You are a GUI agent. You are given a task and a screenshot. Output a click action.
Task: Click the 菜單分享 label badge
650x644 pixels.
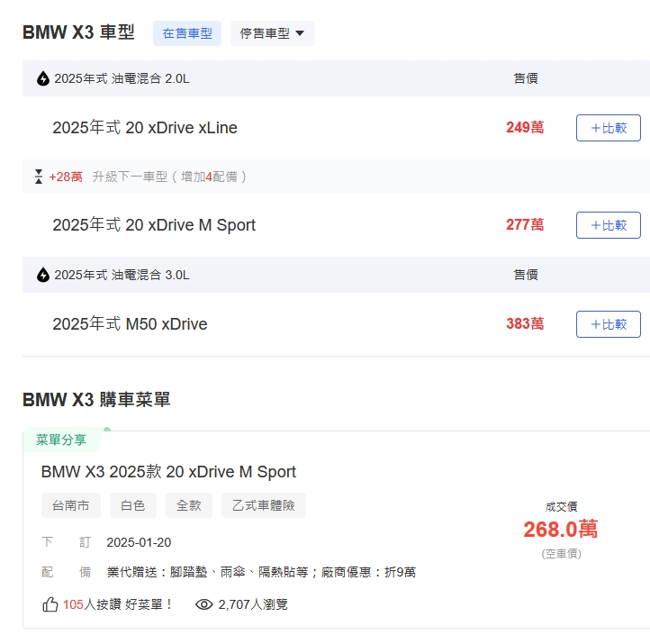61,440
